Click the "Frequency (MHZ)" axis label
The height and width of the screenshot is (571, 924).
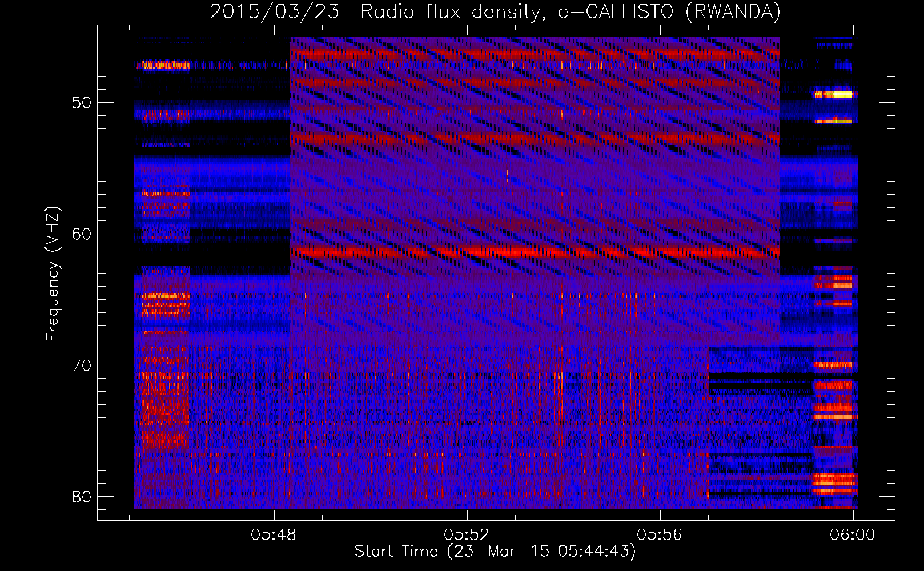pos(52,274)
